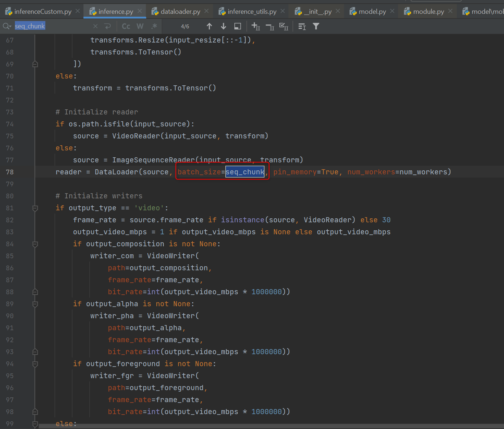Click 'writer_fgr' variable on line 95

pos(112,376)
